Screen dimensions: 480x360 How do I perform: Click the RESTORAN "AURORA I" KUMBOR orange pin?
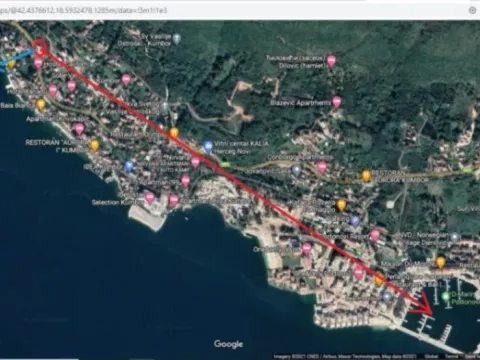coord(95,145)
